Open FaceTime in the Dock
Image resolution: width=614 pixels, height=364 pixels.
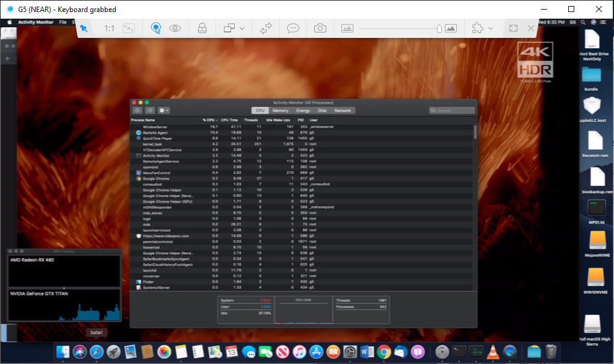pyautogui.click(x=265, y=352)
